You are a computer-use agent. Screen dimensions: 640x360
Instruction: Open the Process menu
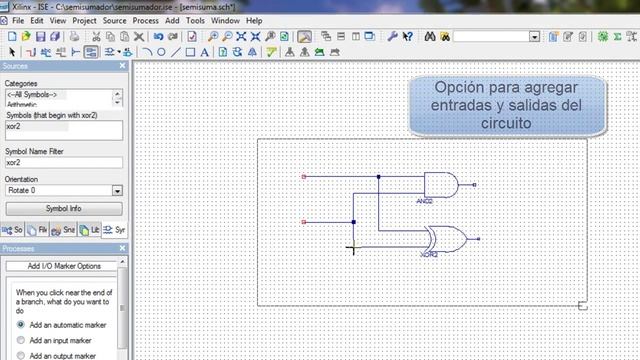click(146, 21)
